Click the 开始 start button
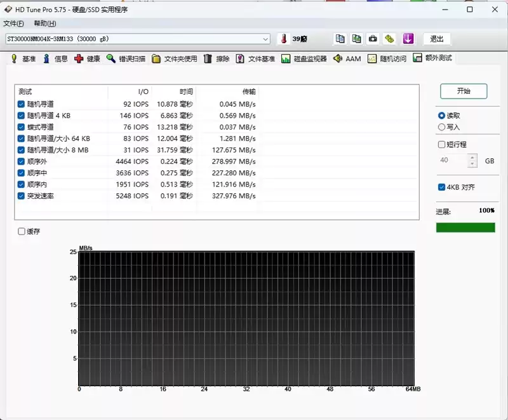Screen dimensions: 508x420 (x=464, y=91)
